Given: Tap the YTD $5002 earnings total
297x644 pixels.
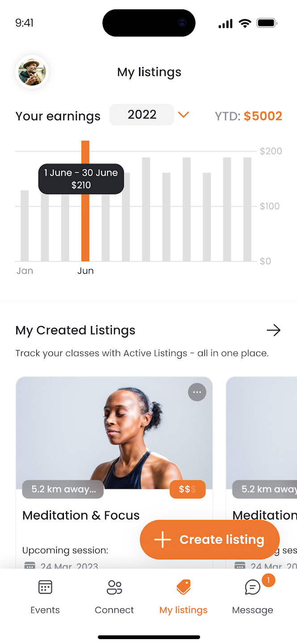Looking at the screenshot, I should coord(248,116).
